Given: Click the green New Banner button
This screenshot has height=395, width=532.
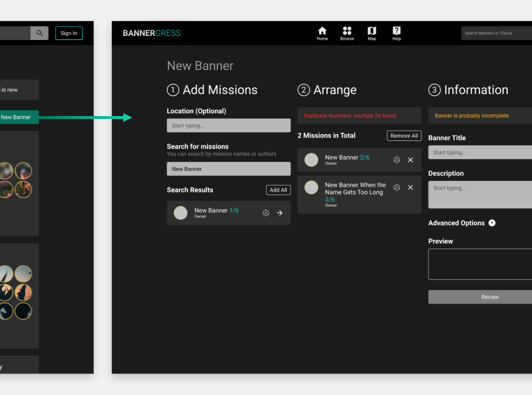Looking at the screenshot, I should click(17, 117).
